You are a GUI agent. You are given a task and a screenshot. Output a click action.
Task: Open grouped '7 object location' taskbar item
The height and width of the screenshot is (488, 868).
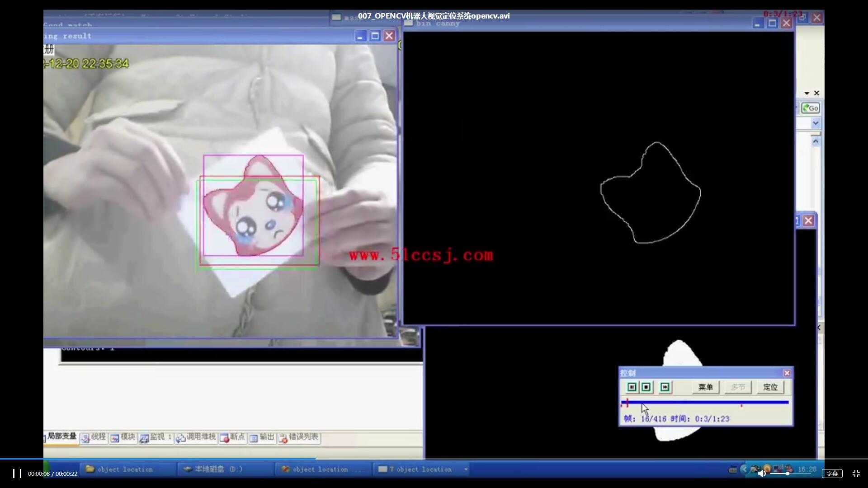(420, 469)
